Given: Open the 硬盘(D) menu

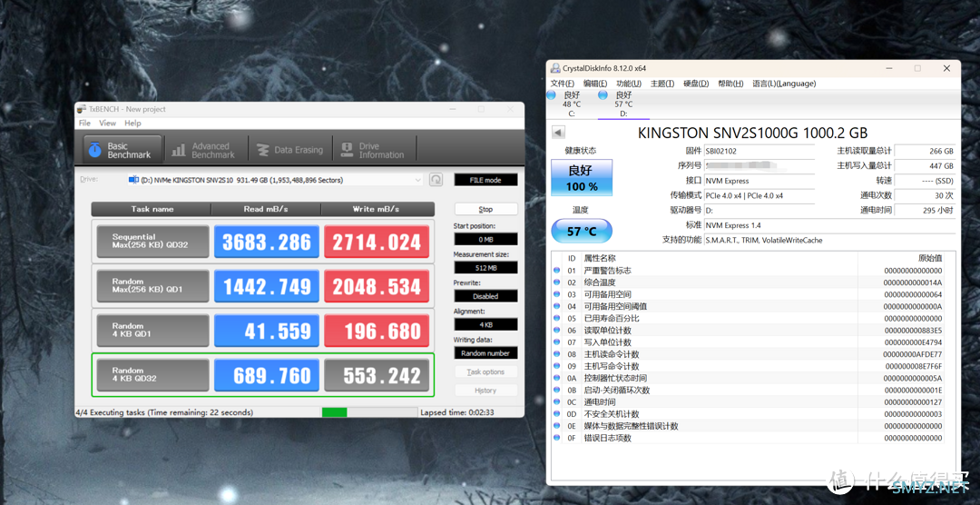Looking at the screenshot, I should point(696,84).
